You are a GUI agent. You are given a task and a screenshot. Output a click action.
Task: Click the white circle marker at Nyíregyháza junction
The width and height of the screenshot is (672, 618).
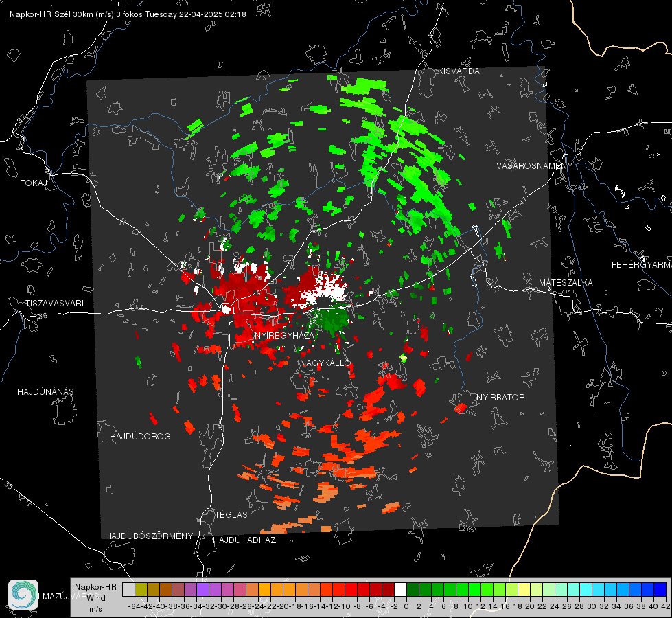pos(227,308)
